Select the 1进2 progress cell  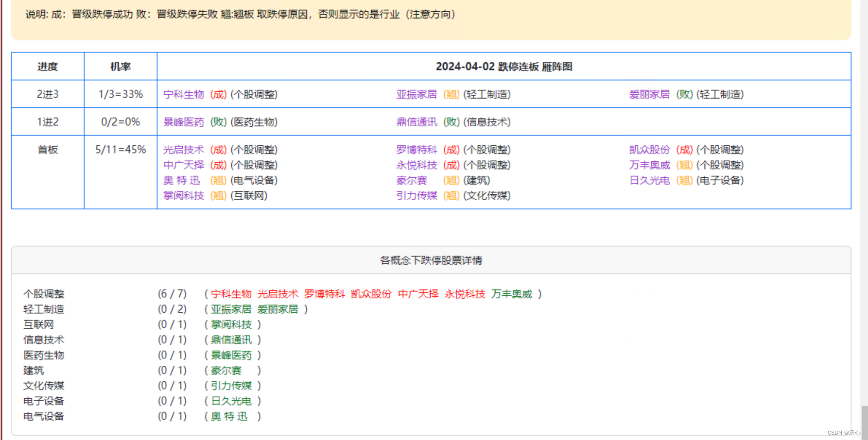tap(48, 122)
